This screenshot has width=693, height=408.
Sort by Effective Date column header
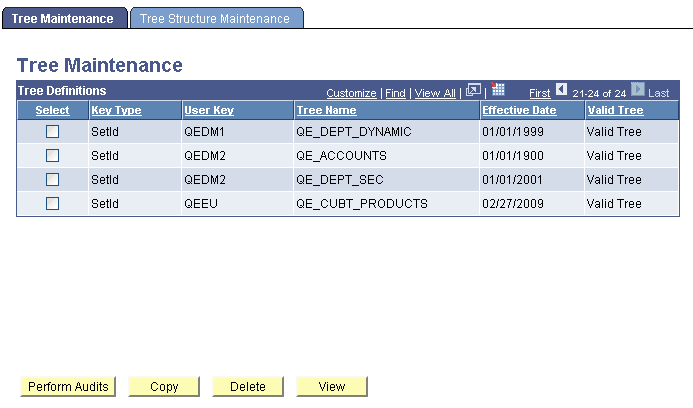click(x=519, y=110)
